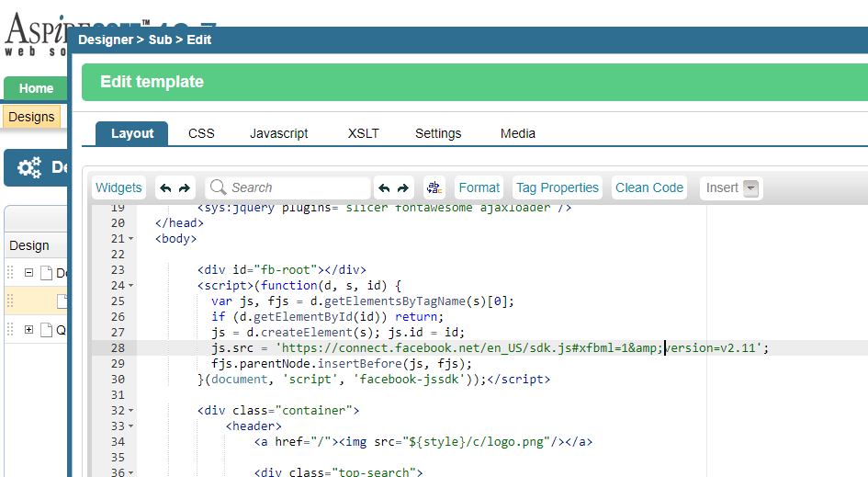868x477 pixels.
Task: Click page icon in Q tree row
Action: tap(47, 330)
